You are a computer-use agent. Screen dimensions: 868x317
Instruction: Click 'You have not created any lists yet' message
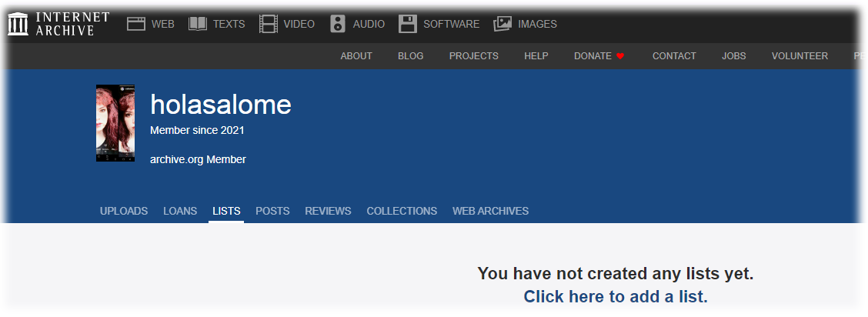616,273
